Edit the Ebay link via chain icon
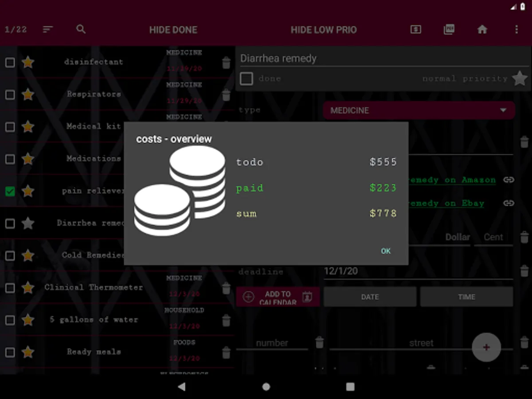This screenshot has height=399, width=532. pos(509,203)
